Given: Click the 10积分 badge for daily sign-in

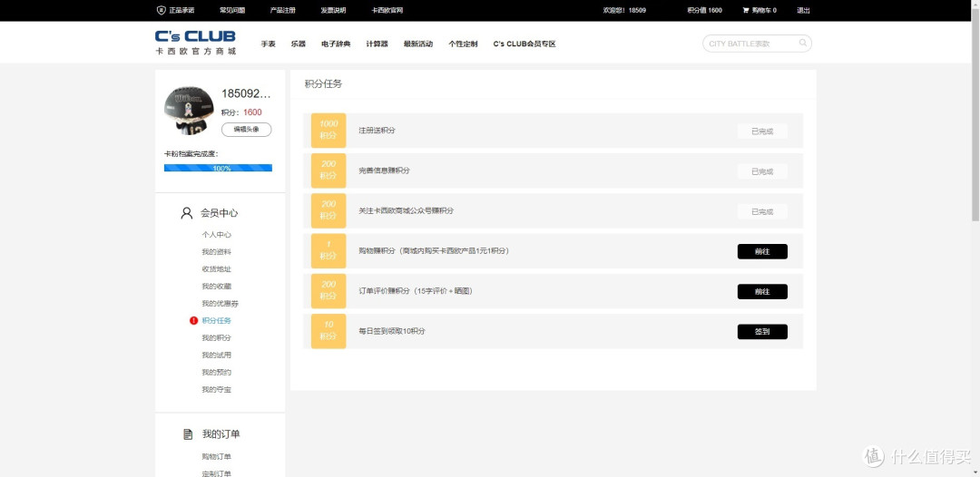Looking at the screenshot, I should (328, 331).
